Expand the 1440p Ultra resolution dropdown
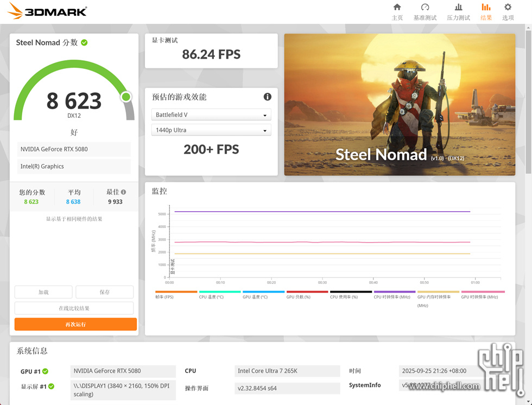The height and width of the screenshot is (405, 532). 211,130
